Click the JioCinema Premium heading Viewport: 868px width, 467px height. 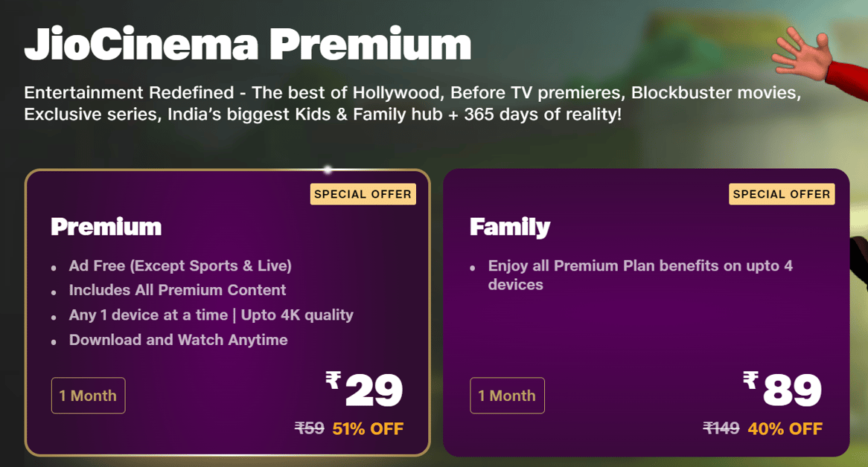[x=248, y=43]
